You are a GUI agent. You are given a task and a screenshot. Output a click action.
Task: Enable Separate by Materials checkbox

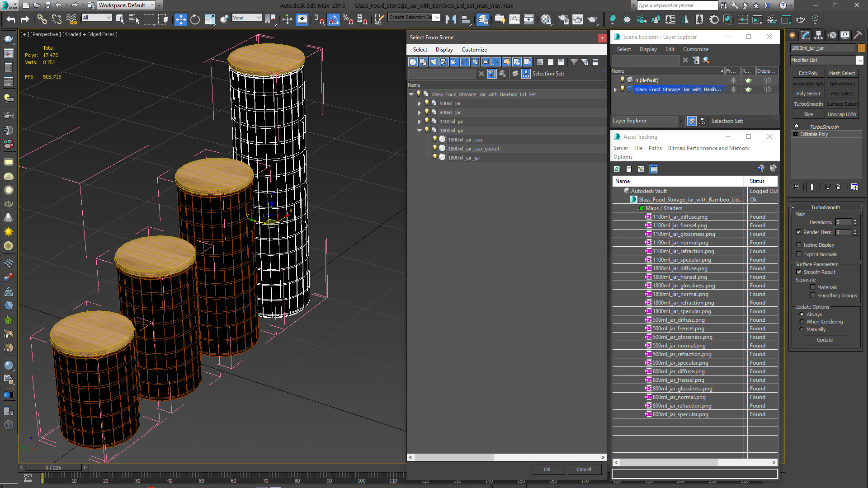tap(812, 287)
